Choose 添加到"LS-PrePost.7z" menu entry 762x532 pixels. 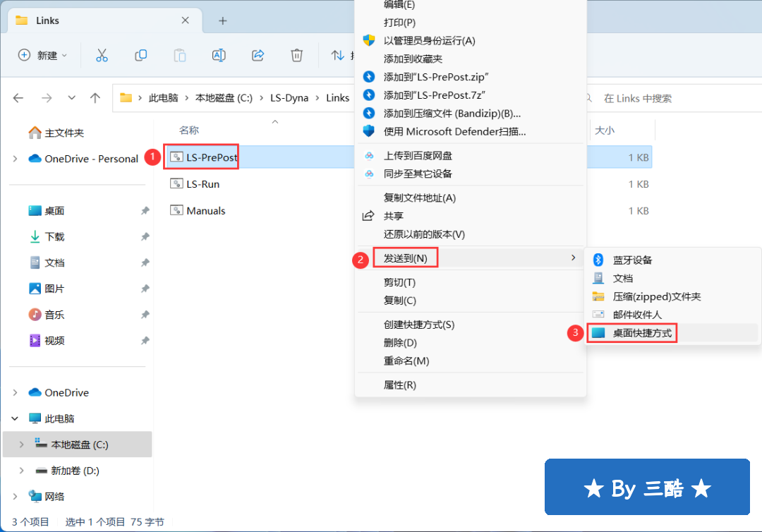coord(471,95)
